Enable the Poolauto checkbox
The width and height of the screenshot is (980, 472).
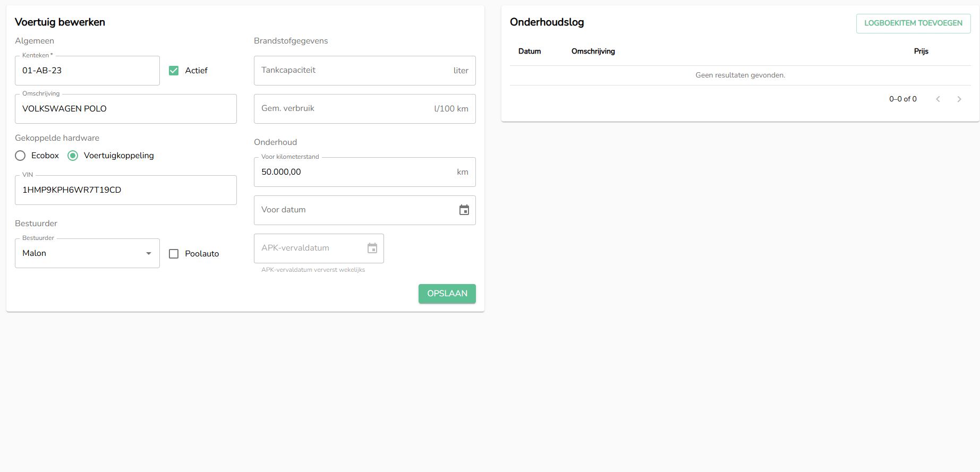click(174, 254)
